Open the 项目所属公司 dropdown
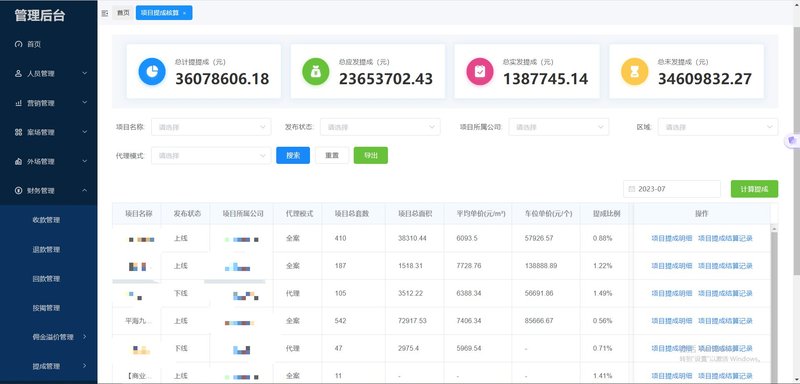 click(x=559, y=127)
